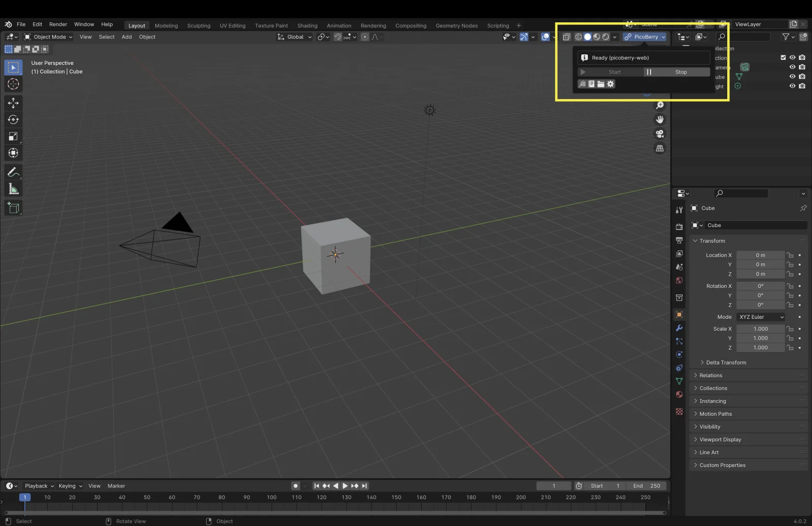Screen dimensions: 812x526
Task: Hide the Camera object with its eye icon
Action: [x=792, y=67]
